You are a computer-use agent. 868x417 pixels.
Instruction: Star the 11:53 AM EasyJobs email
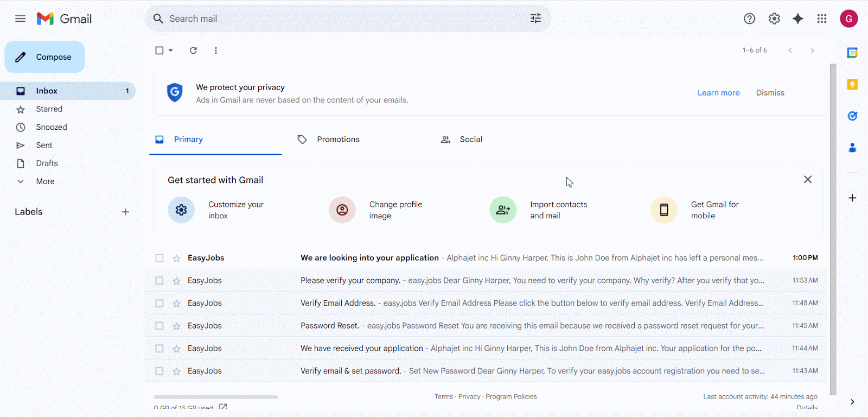pyautogui.click(x=176, y=281)
